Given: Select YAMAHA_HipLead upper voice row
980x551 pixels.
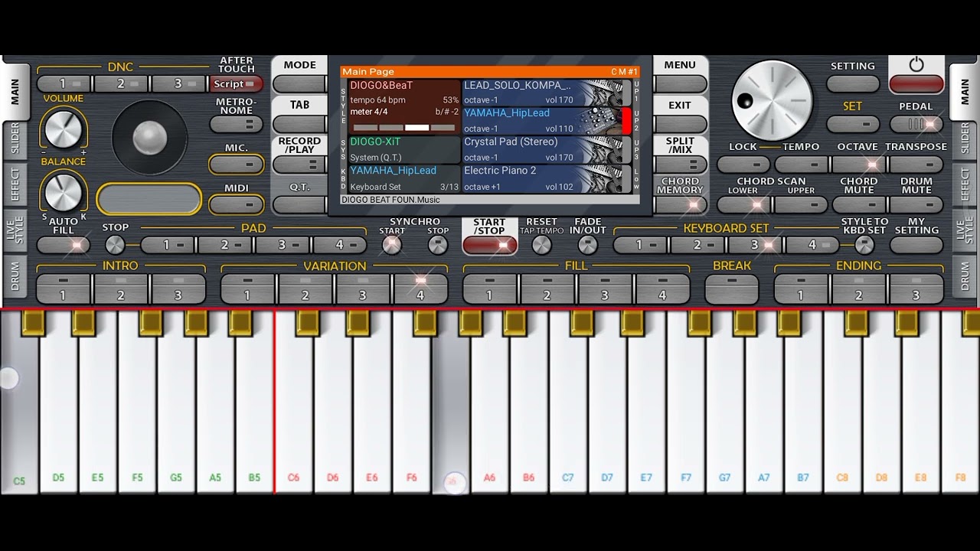Looking at the screenshot, I should [x=547, y=121].
